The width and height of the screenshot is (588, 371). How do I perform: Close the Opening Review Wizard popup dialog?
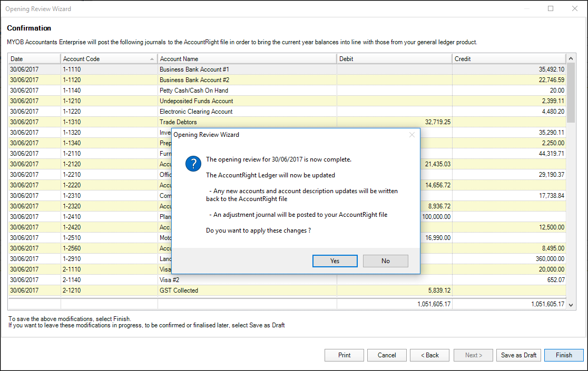(x=412, y=135)
